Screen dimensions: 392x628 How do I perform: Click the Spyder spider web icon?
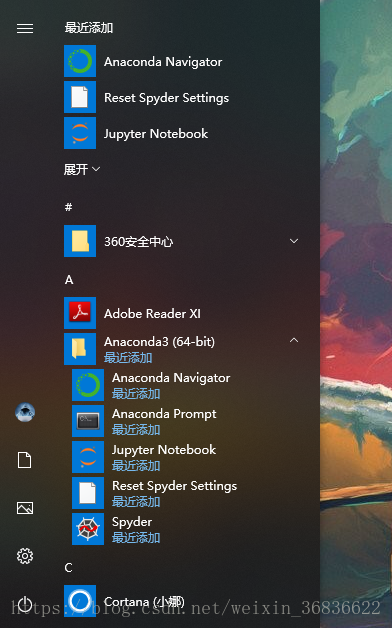tap(88, 529)
